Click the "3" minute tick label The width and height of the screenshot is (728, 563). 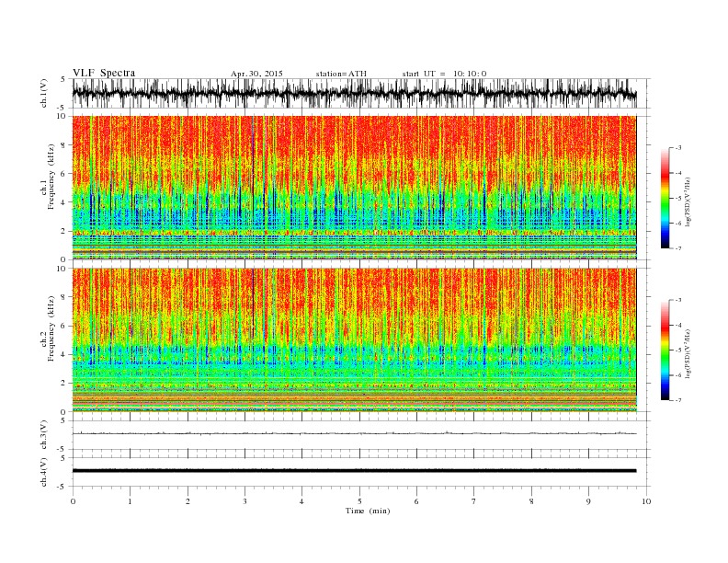tap(245, 501)
